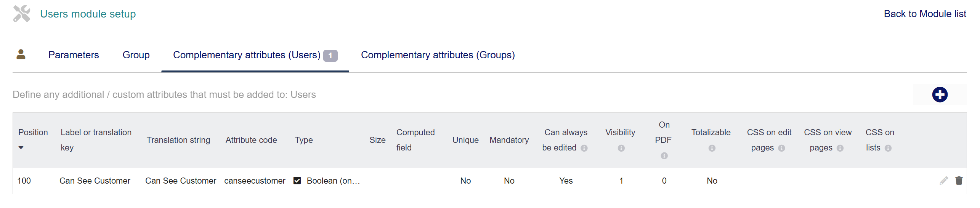This screenshot has width=980, height=208.
Task: Click info icon under Visibility header
Action: pos(621,148)
